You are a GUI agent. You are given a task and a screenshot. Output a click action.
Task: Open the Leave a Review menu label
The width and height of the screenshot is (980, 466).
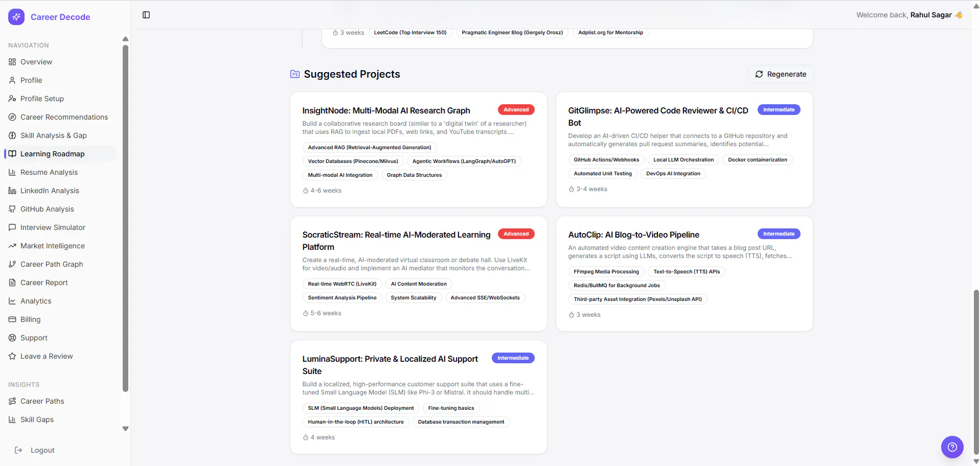(47, 356)
